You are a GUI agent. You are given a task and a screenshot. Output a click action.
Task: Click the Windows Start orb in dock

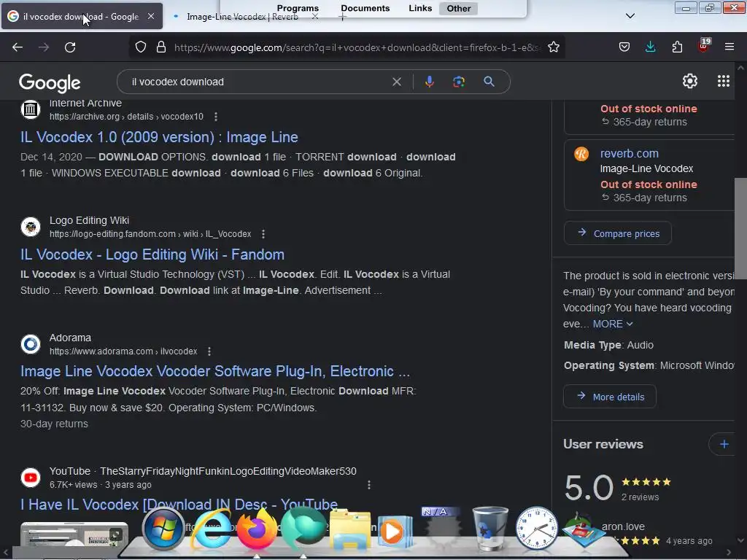point(163,529)
